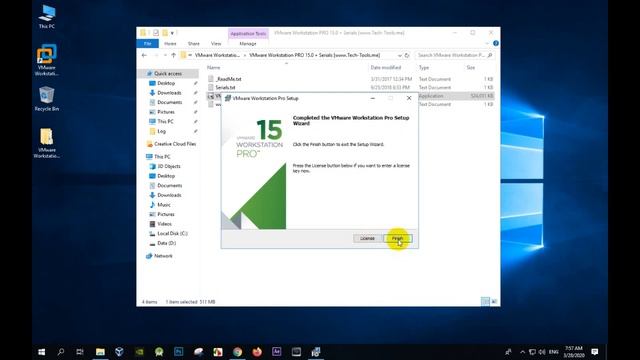Viewport: 640px width, 360px height.
Task: Open Chrome on taskbar
Action: [237, 352]
